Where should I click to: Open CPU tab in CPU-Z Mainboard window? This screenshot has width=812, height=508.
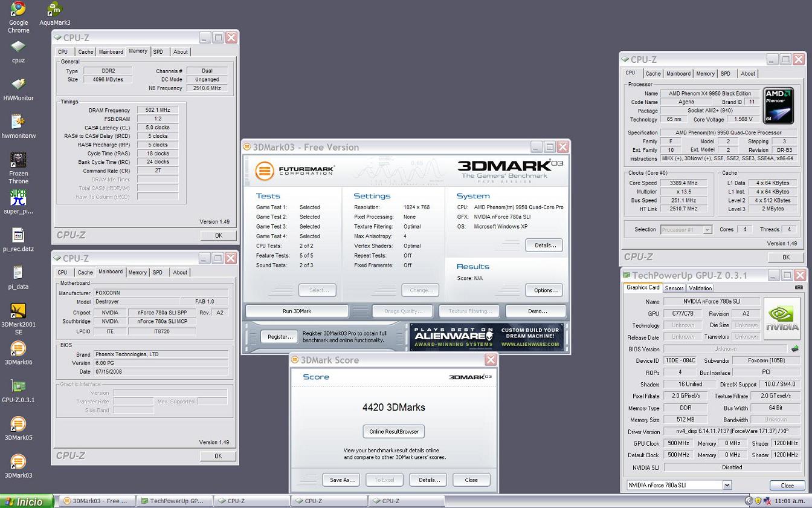63,273
